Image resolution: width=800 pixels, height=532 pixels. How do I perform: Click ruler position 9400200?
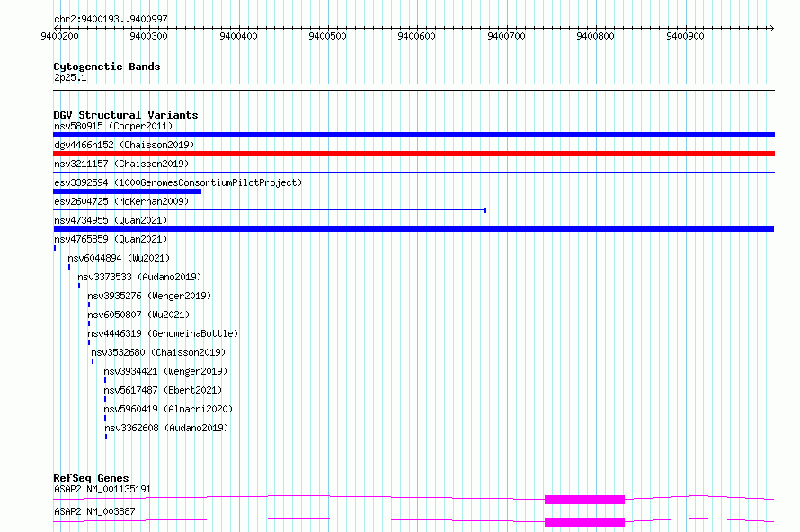click(x=59, y=36)
